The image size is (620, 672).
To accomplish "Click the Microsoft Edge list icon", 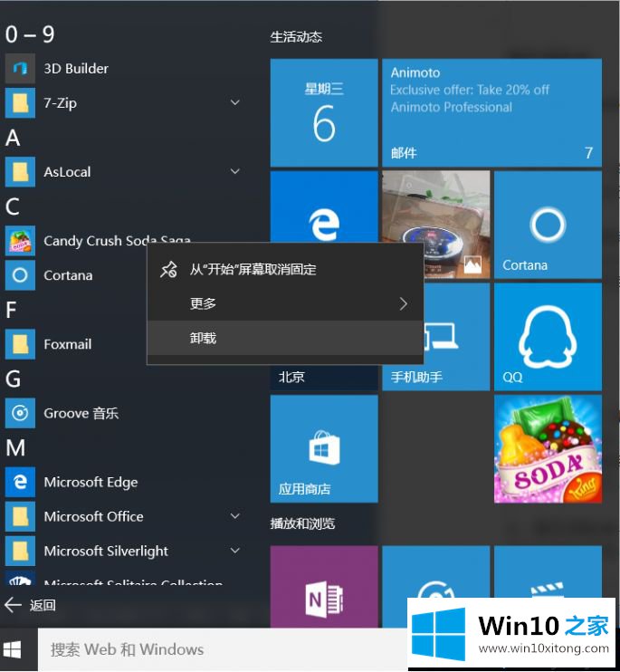I will pyautogui.click(x=20, y=482).
